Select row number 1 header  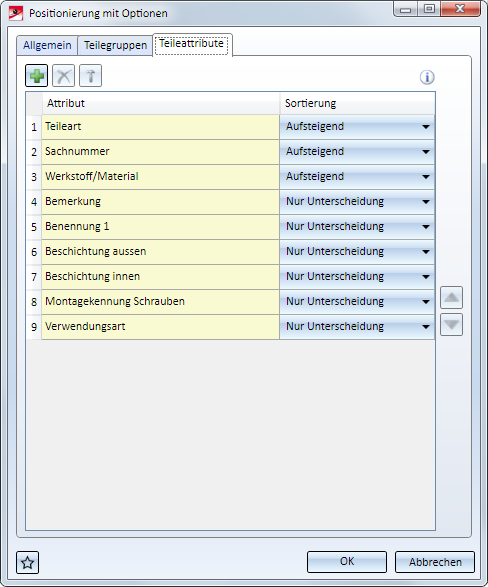tap(34, 127)
